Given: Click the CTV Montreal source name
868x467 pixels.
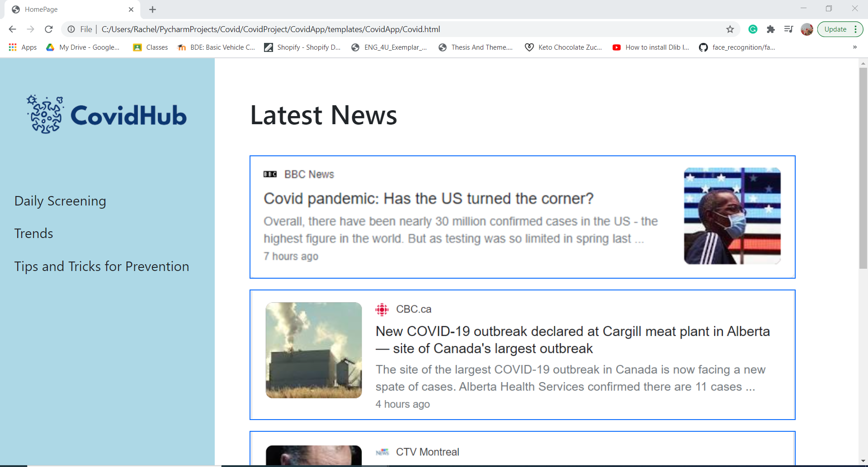Looking at the screenshot, I should click(428, 452).
